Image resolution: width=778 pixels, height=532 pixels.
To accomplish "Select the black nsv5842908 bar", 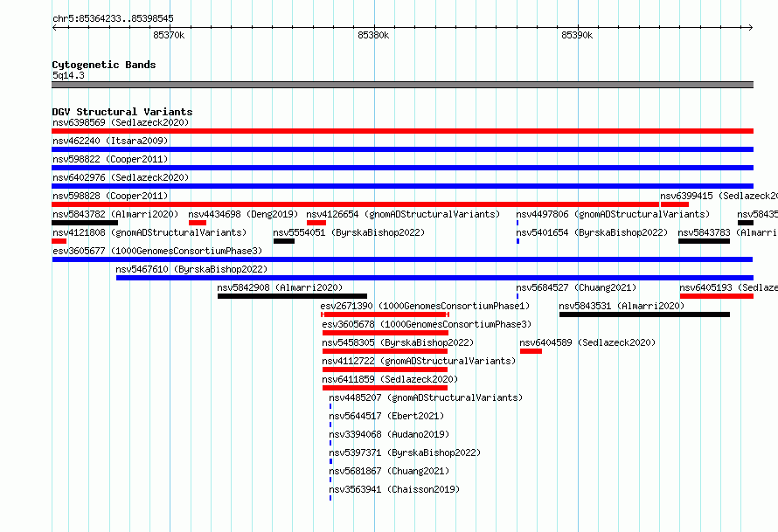I will coord(292,296).
